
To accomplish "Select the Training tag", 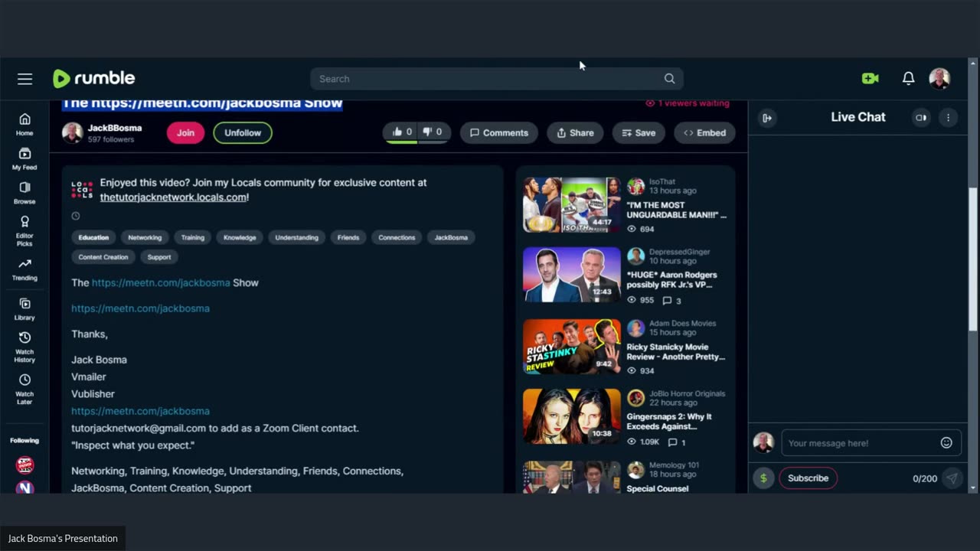I will [192, 237].
